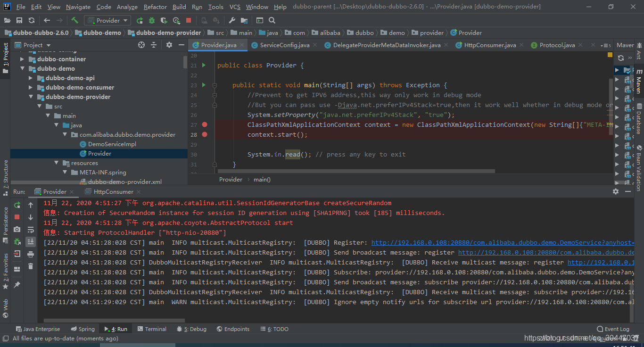Screen dimensions: 644x347
Task: Run Provider with coverage shield icon
Action: 164,20
